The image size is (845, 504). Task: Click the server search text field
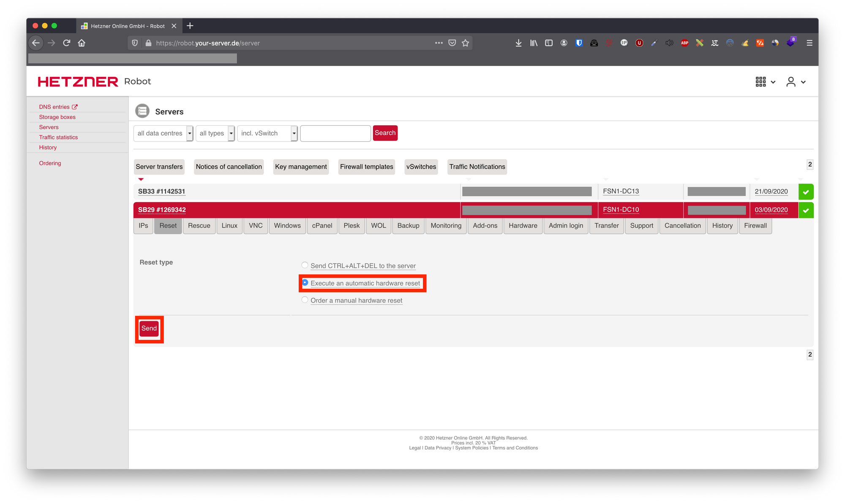click(335, 133)
